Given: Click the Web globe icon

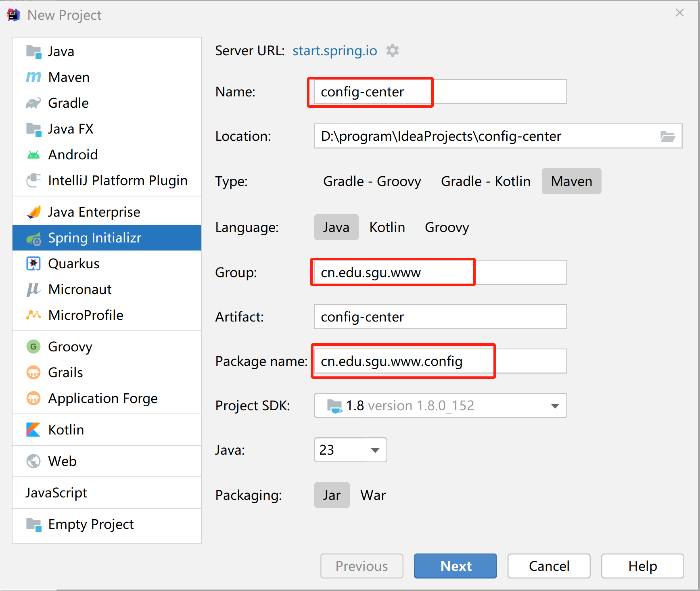Looking at the screenshot, I should (x=33, y=461).
